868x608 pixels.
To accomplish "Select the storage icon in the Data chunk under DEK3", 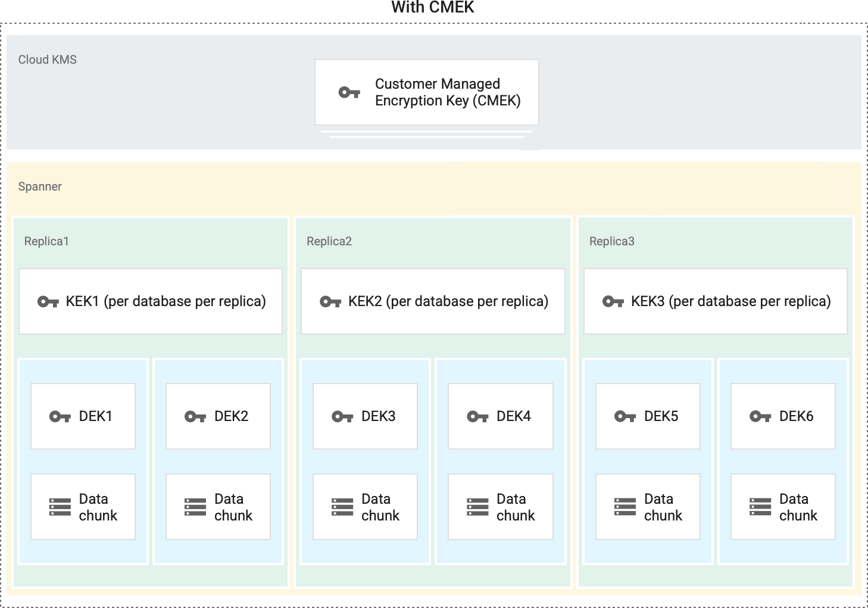I will [342, 507].
